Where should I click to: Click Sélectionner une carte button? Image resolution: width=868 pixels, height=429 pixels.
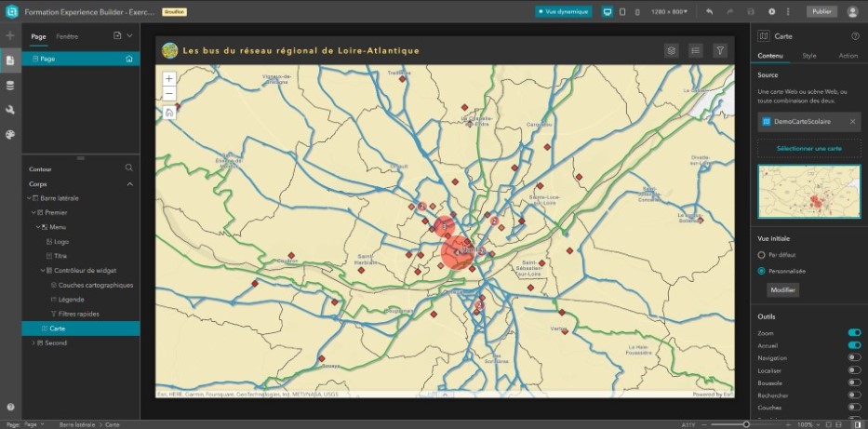[809, 148]
